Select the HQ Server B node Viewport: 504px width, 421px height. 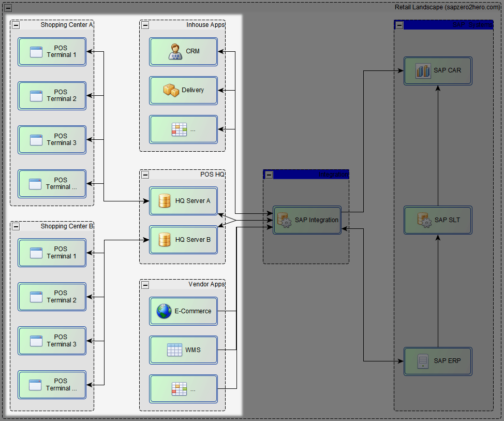click(x=183, y=240)
